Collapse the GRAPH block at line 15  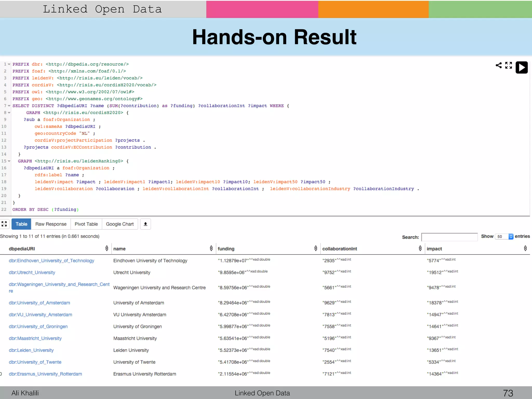(9, 161)
